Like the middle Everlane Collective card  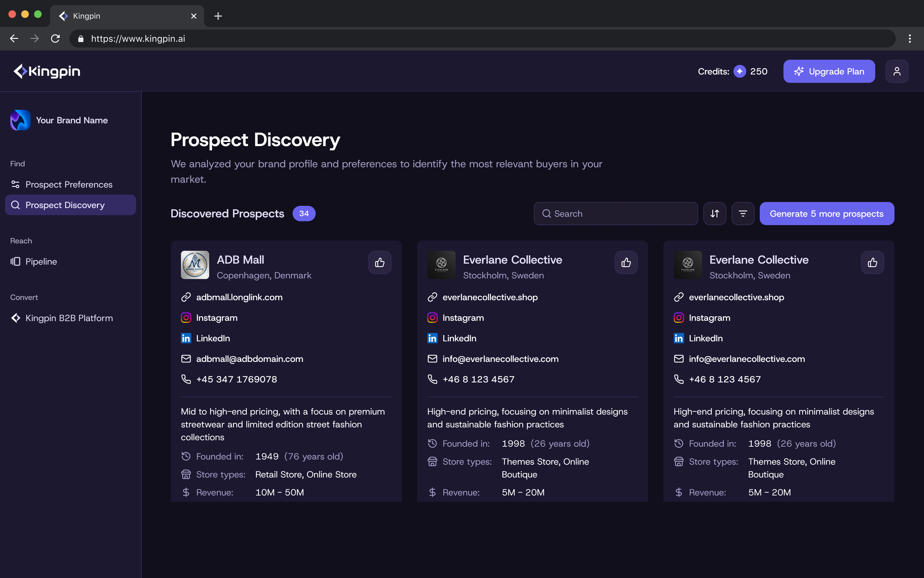(x=626, y=262)
